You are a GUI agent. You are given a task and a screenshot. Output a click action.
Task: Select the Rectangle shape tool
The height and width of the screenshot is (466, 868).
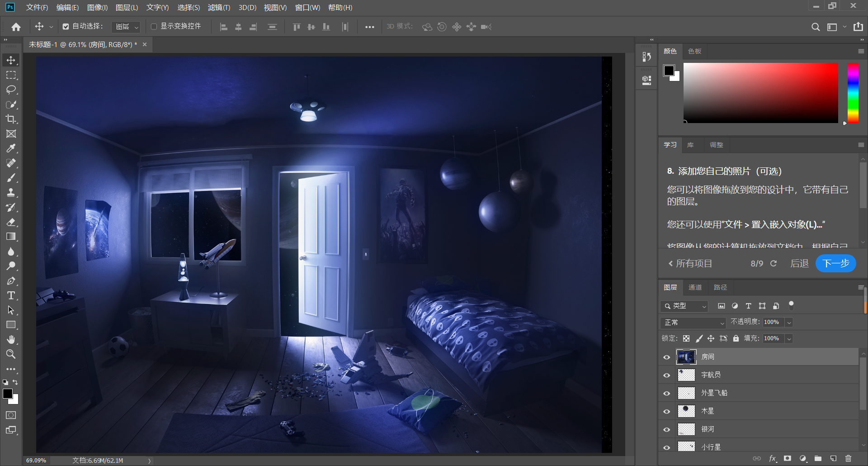(x=11, y=325)
